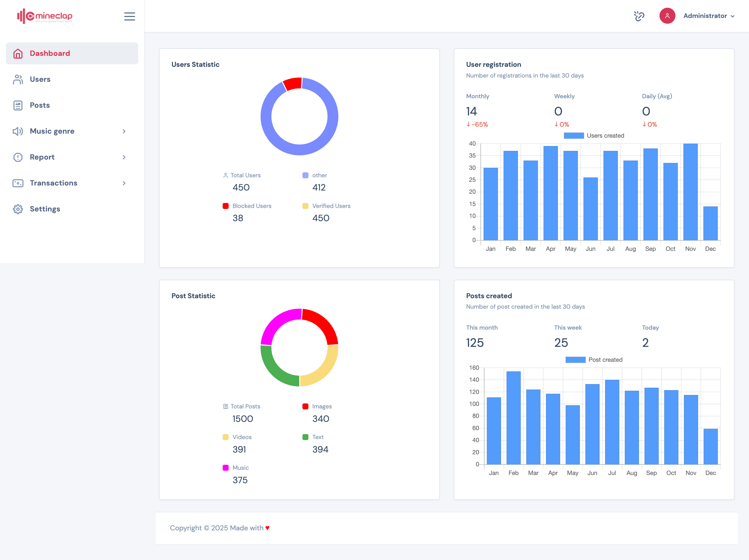The height and width of the screenshot is (560, 749).
Task: Click the Dashboard home icon
Action: [18, 54]
